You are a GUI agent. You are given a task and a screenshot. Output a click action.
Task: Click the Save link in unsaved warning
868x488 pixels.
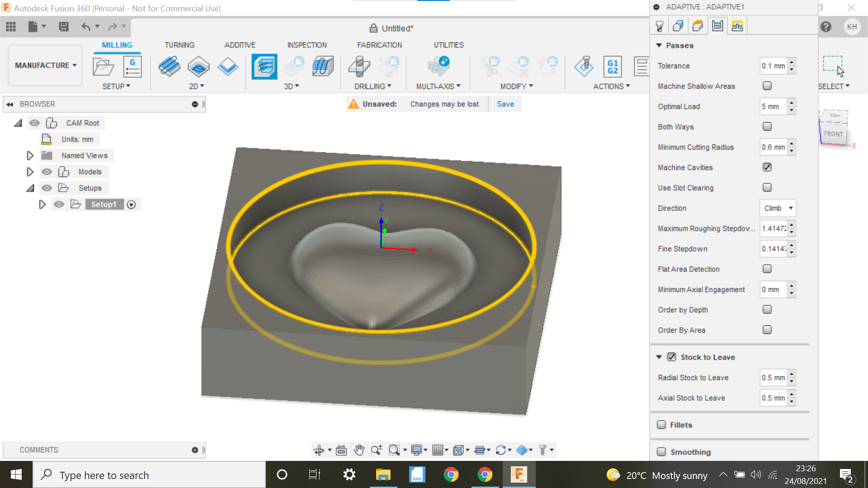click(x=505, y=104)
